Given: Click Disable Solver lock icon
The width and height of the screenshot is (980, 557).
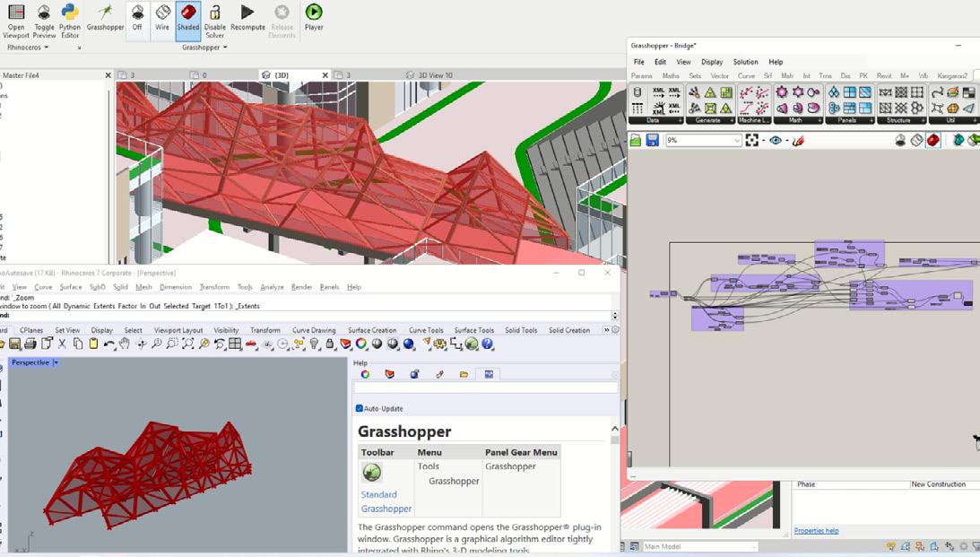Looking at the screenshot, I should (x=214, y=21).
